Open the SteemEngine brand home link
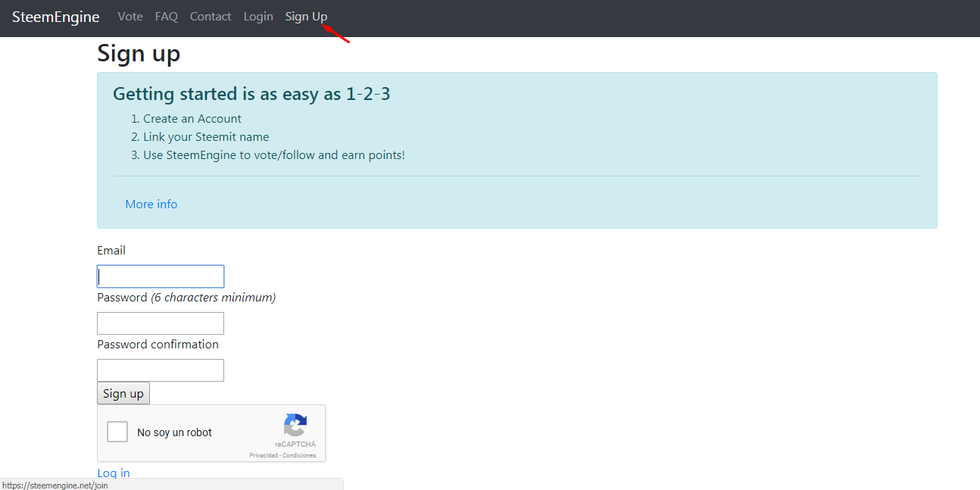This screenshot has width=980, height=490. click(x=56, y=17)
